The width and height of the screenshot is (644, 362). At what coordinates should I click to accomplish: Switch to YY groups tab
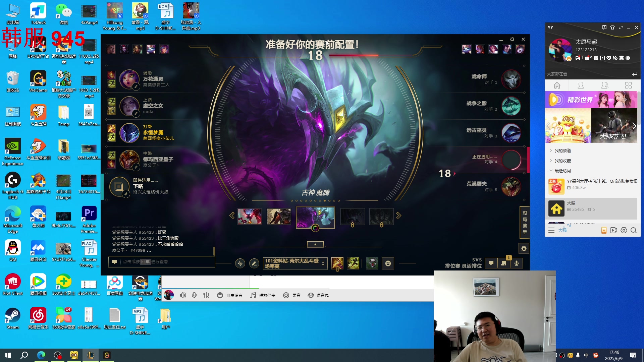pos(605,85)
